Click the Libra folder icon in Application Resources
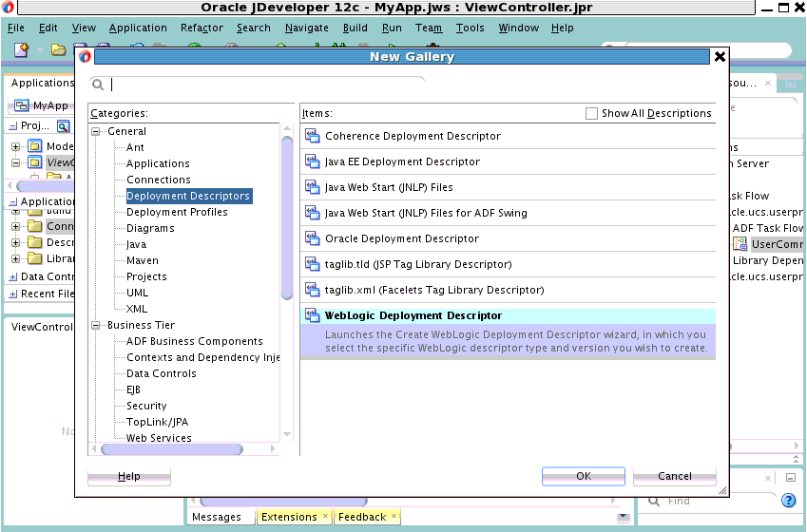 [x=35, y=258]
